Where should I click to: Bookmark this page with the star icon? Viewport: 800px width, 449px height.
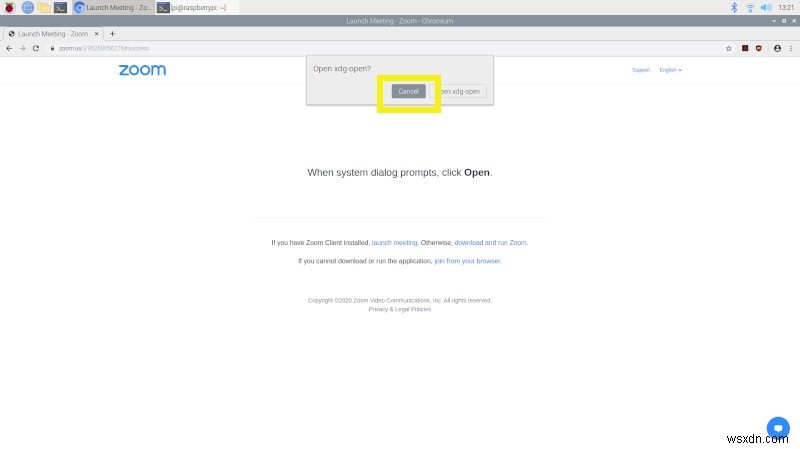coord(729,47)
